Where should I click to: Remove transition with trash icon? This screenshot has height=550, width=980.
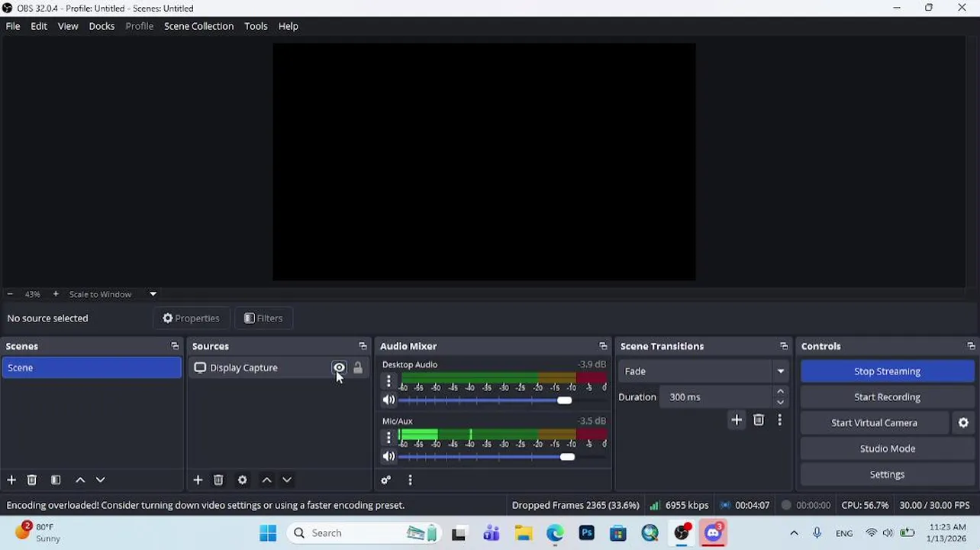pos(759,419)
